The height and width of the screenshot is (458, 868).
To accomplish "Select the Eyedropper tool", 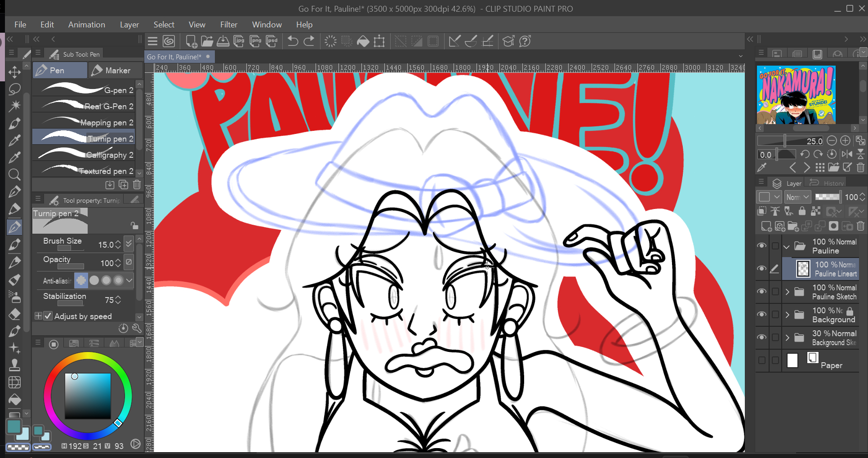I will click(14, 140).
